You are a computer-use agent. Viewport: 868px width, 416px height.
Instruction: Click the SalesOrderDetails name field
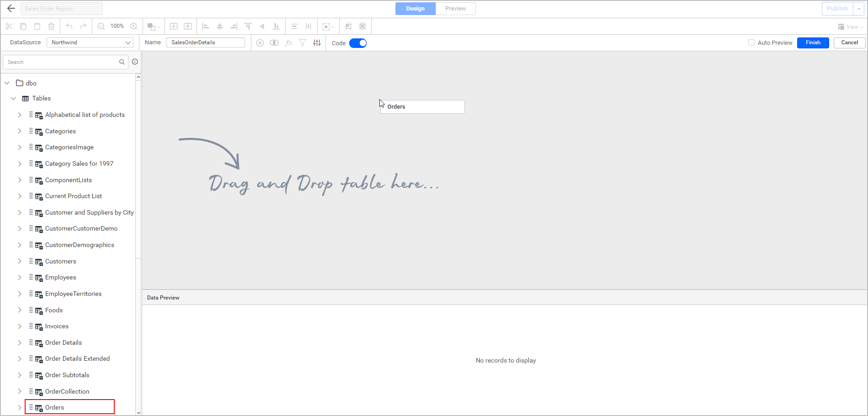[206, 42]
